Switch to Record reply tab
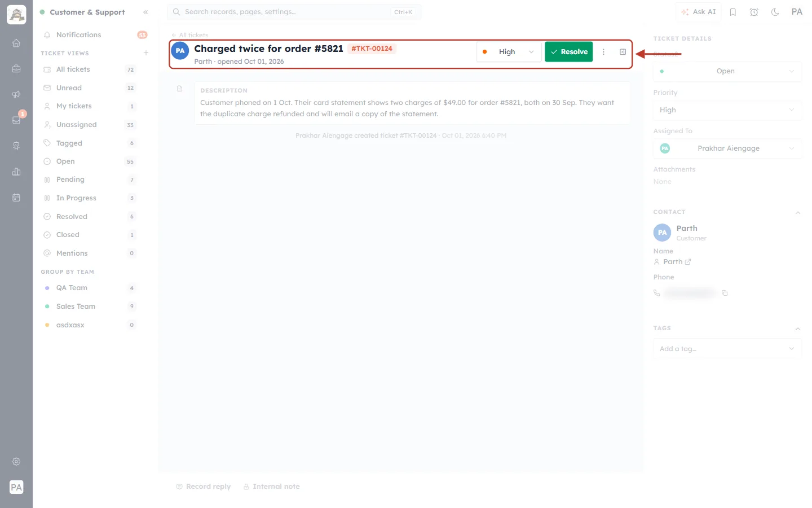The height and width of the screenshot is (508, 812). coord(204,487)
